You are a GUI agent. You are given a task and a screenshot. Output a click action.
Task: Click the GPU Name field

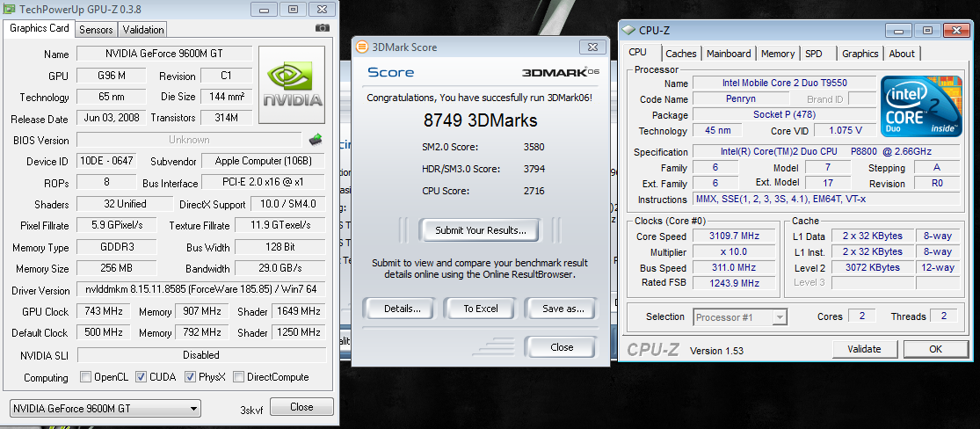[164, 54]
